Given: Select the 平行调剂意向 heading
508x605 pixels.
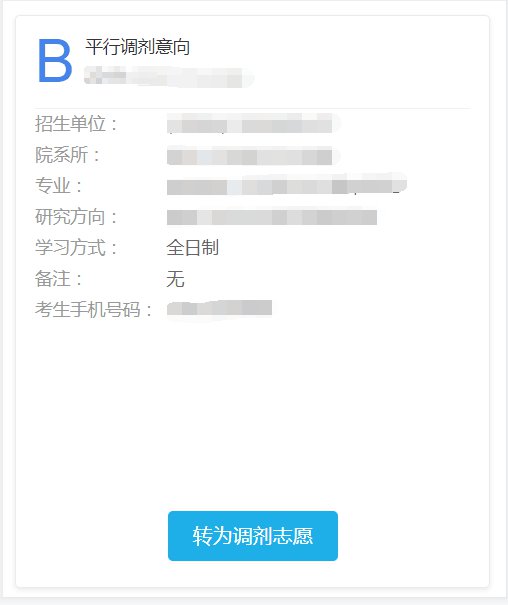Looking at the screenshot, I should click(x=137, y=47).
